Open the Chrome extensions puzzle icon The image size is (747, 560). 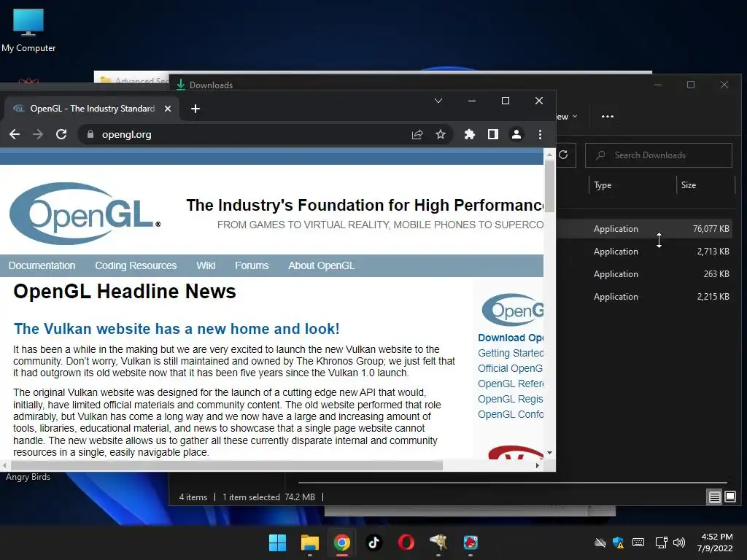pyautogui.click(x=470, y=135)
